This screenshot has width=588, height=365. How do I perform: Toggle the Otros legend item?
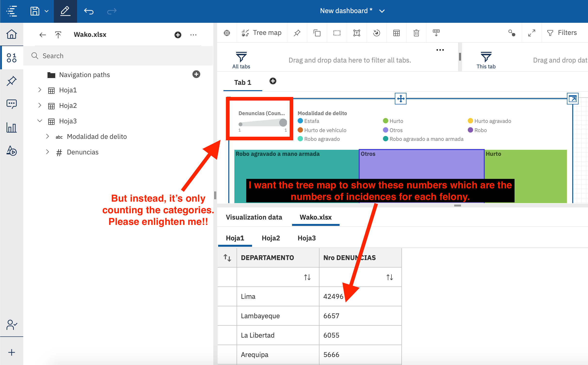point(393,130)
